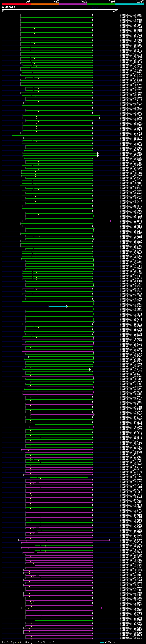Click the cyan =100char. scale bar
146x644 pixels.
[102, 642]
